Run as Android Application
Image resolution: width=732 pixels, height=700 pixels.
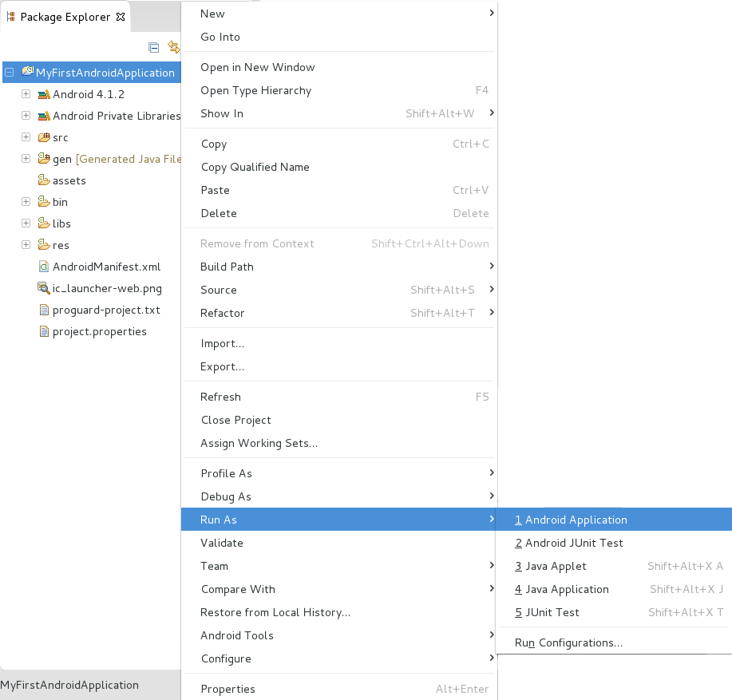tap(615, 520)
